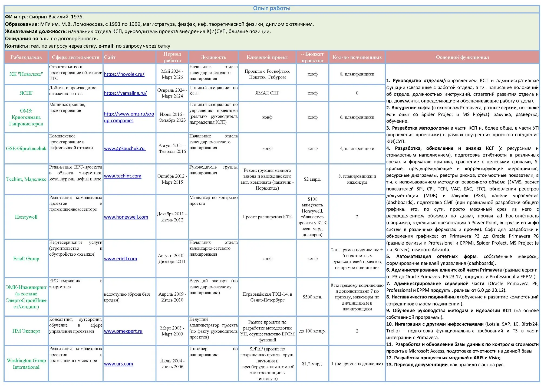
Task: Select the 'Washington Group International' employer cell
Action: point(26,364)
